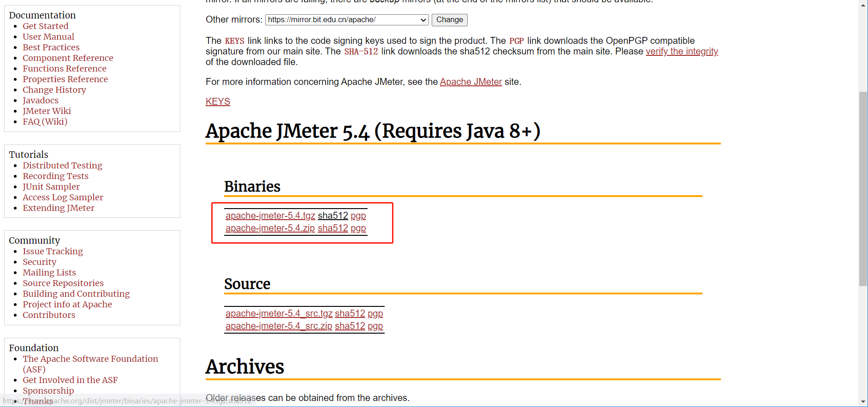Open the Get Started documentation link

(x=46, y=26)
